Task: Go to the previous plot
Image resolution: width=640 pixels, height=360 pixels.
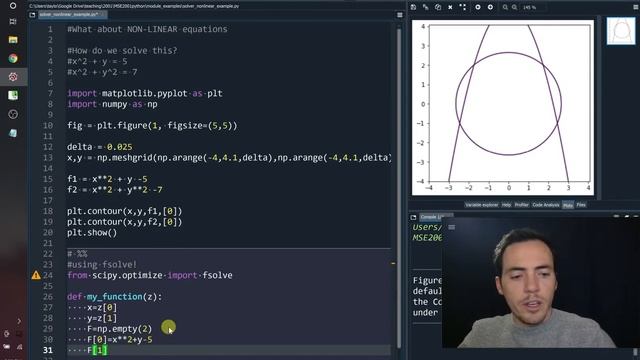Action: tap(478, 7)
